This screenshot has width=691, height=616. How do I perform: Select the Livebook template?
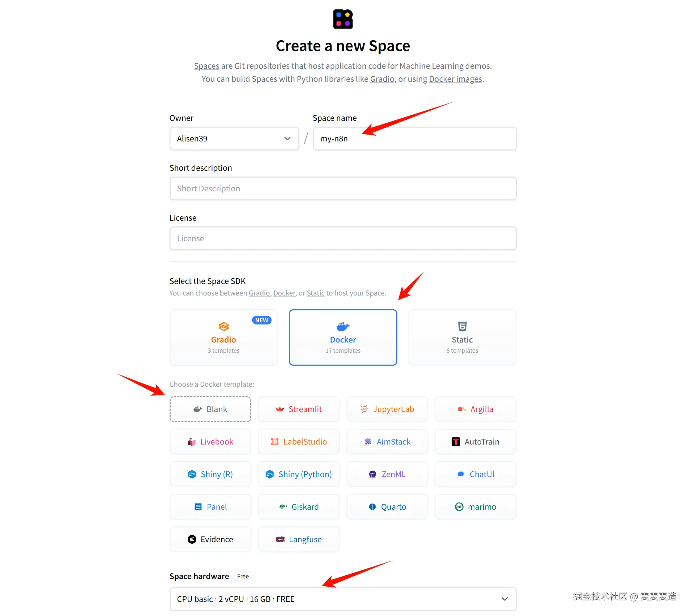tap(210, 442)
